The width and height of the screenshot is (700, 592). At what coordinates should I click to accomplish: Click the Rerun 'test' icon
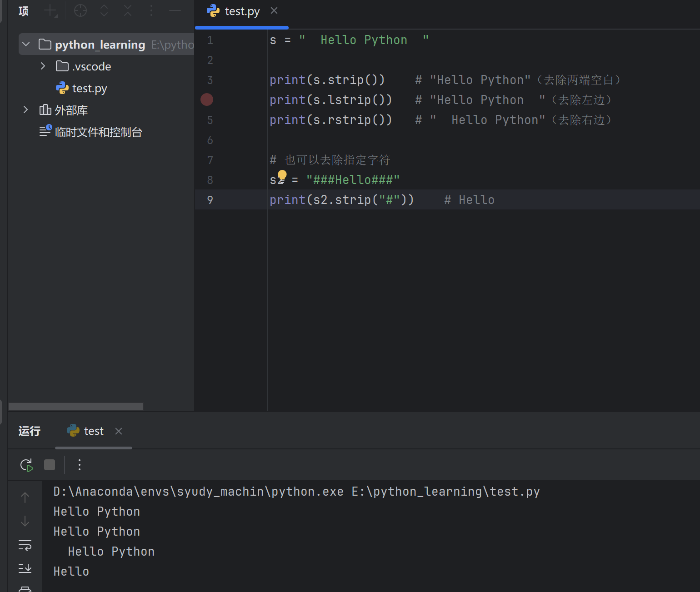point(26,465)
